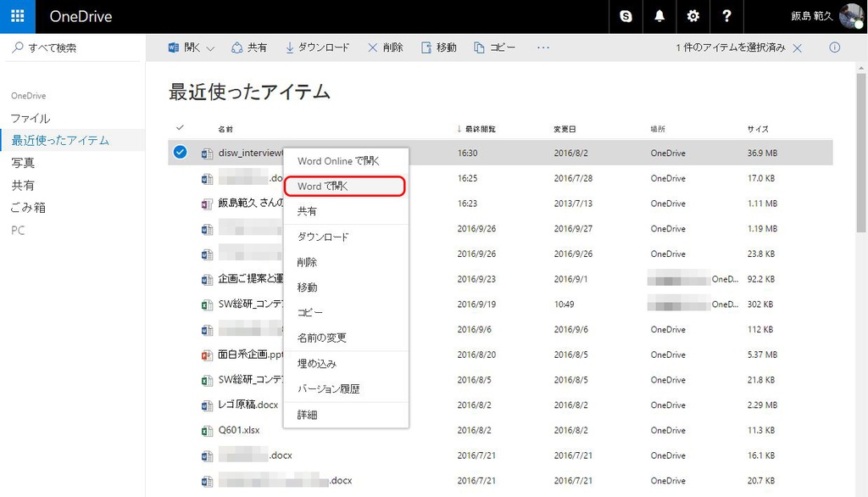Choose Word で開く in context menu

(346, 187)
